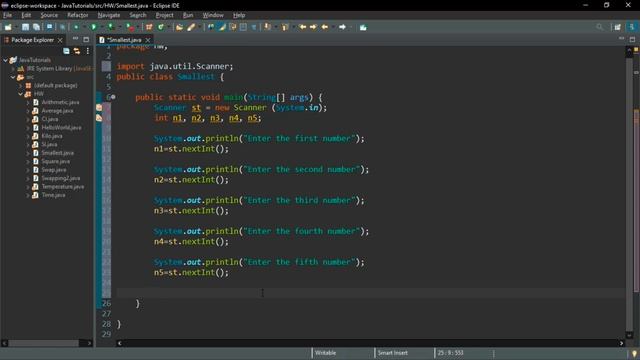
Task: Launch Debug with the bug icon
Action: [x=76, y=27]
